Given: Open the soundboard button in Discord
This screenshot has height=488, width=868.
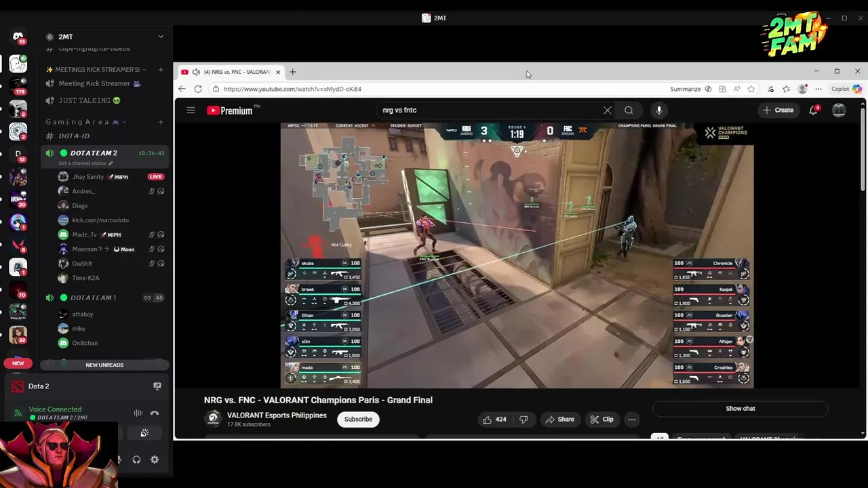Looking at the screenshot, I should pyautogui.click(x=144, y=433).
